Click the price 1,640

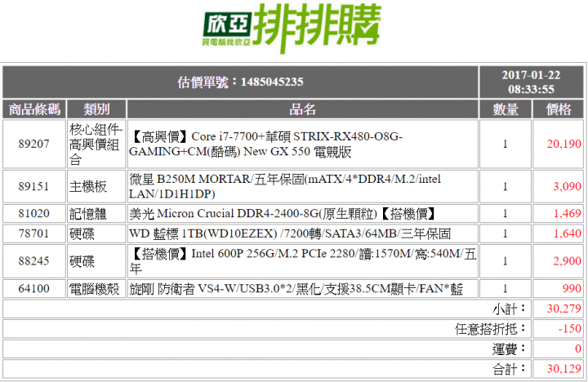click(568, 233)
